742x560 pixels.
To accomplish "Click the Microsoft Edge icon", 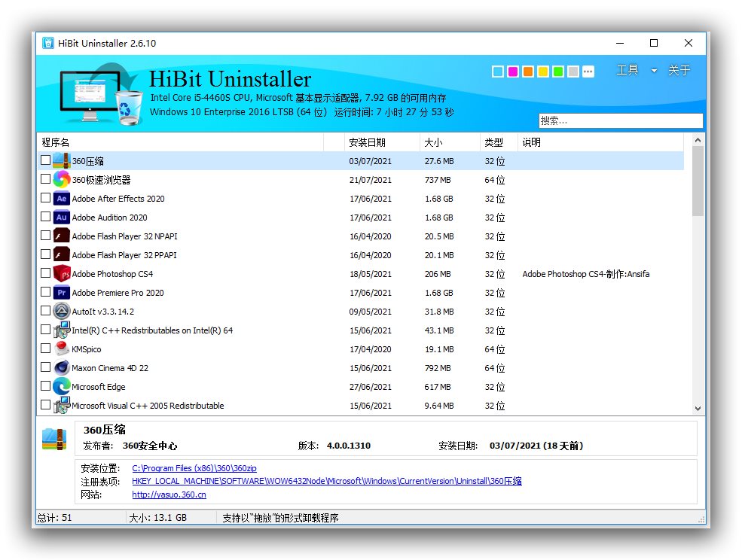I will 62,386.
